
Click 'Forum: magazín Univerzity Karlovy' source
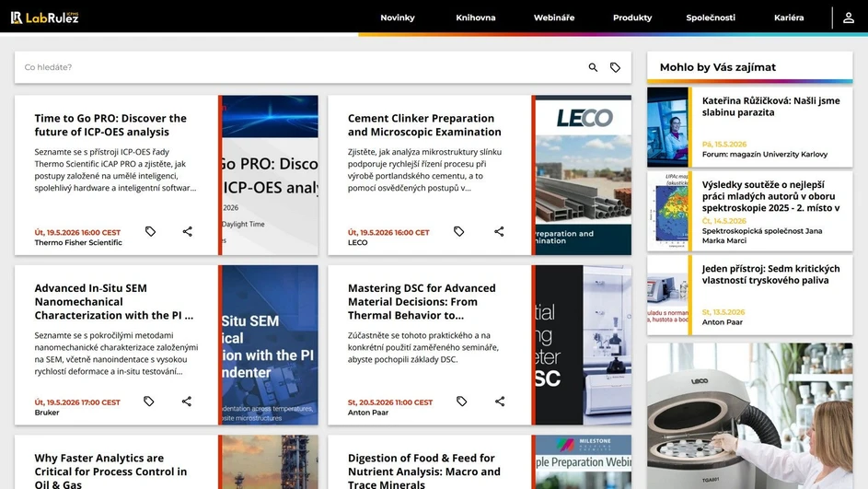pos(765,155)
